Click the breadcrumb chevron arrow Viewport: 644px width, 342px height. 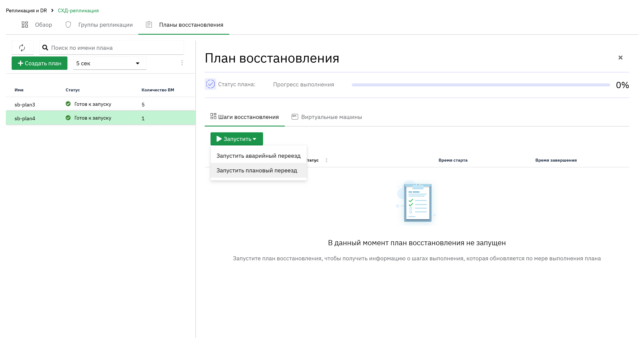point(52,11)
